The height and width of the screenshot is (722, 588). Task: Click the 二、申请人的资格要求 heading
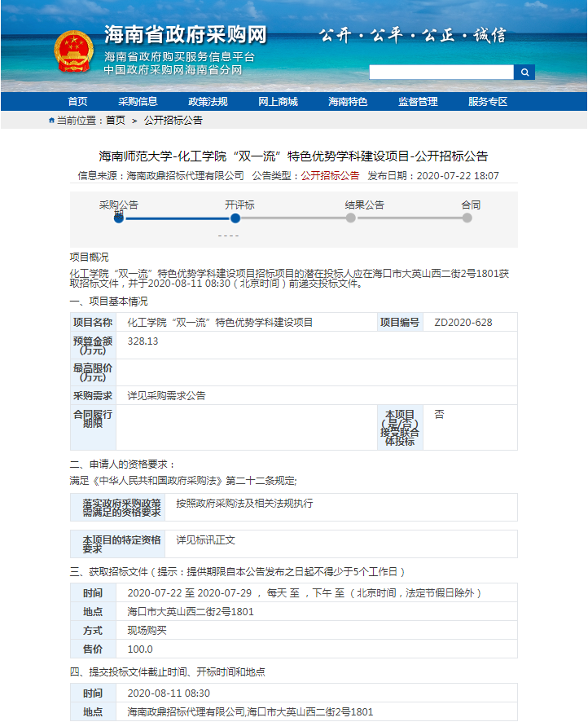point(122,464)
